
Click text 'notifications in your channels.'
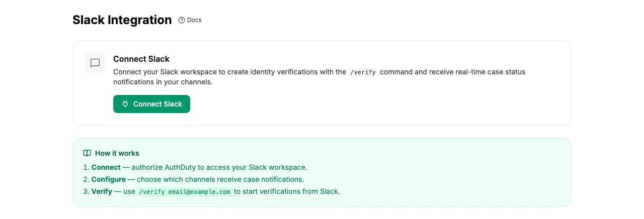click(163, 82)
